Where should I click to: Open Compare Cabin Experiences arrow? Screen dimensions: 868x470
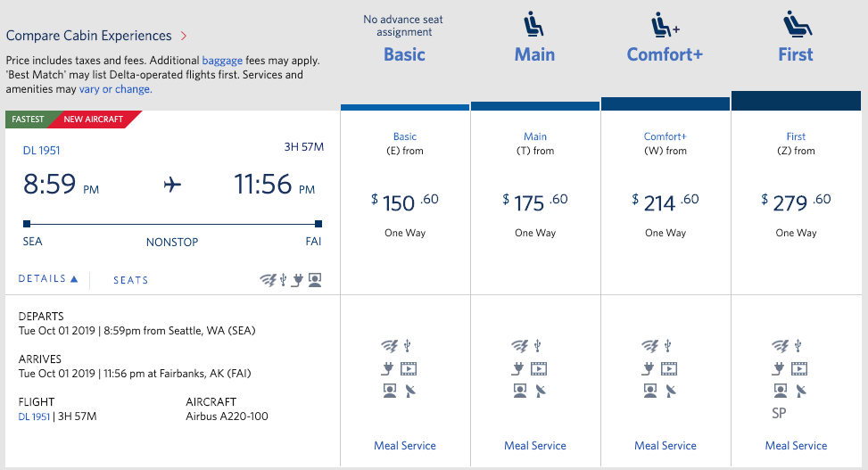[184, 37]
